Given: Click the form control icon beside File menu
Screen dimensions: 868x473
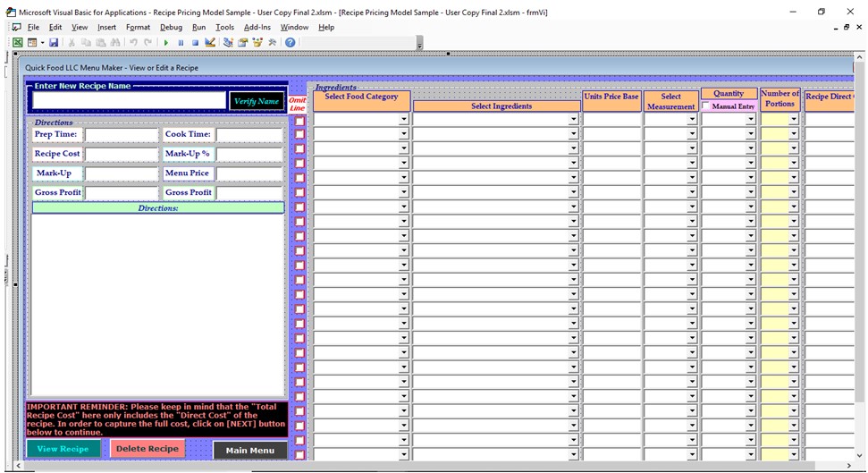Looking at the screenshot, I should [17, 27].
